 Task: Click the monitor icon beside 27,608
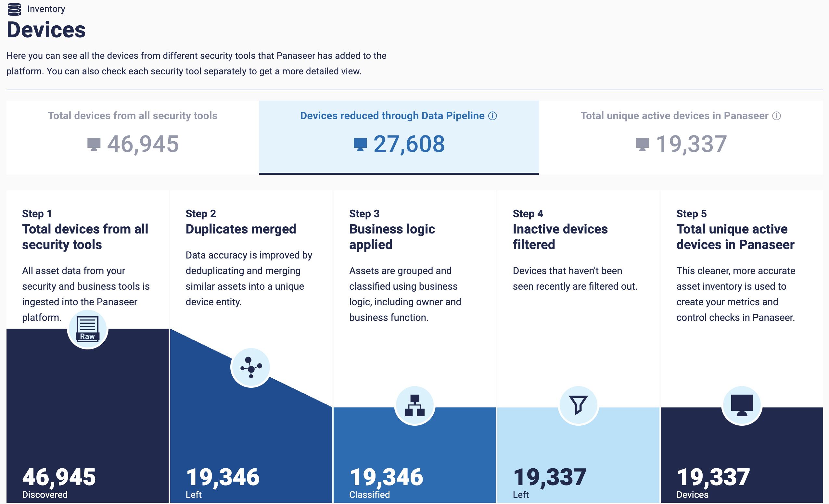(x=360, y=145)
